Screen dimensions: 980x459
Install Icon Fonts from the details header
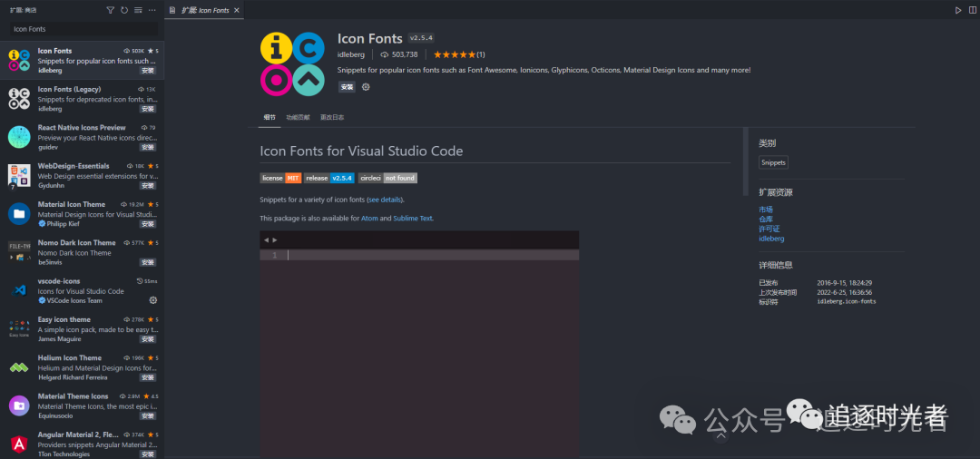[347, 87]
